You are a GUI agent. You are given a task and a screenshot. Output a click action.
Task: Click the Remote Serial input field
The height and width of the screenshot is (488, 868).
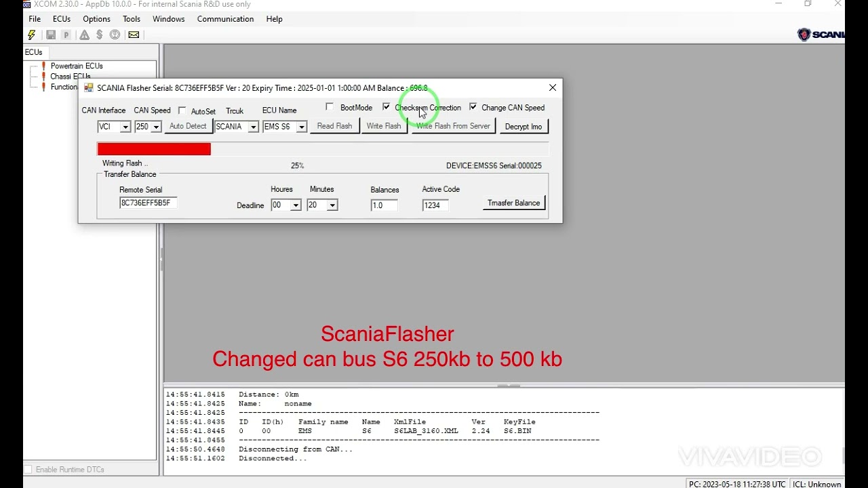click(x=149, y=203)
